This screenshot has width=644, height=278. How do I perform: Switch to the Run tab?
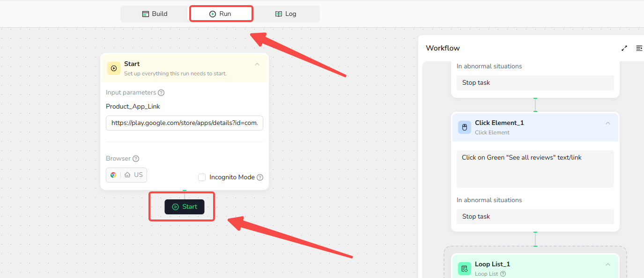pyautogui.click(x=221, y=14)
